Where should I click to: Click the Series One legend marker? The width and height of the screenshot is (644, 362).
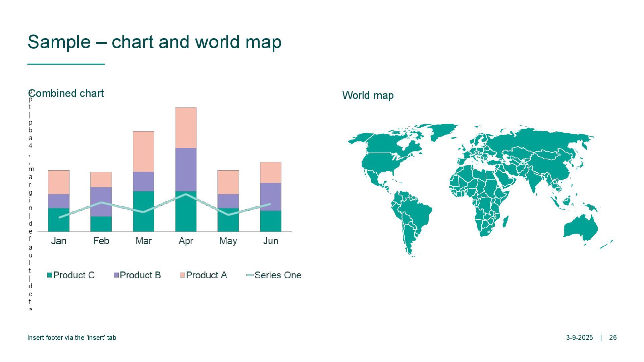click(250, 275)
